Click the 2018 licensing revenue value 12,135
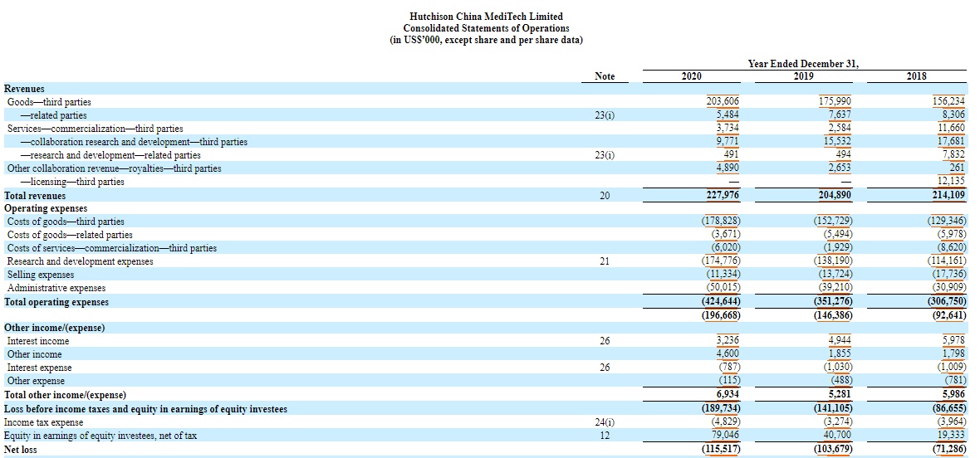 (x=950, y=182)
